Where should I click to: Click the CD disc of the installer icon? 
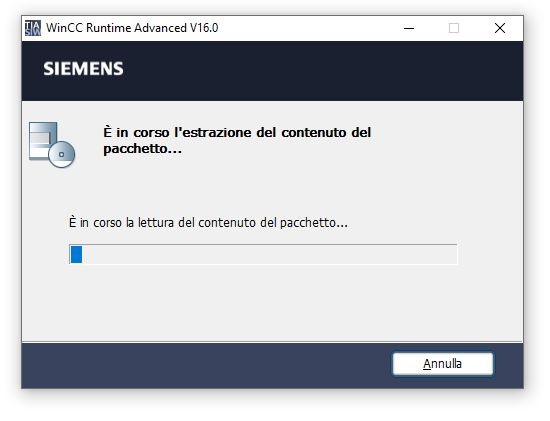[62, 154]
